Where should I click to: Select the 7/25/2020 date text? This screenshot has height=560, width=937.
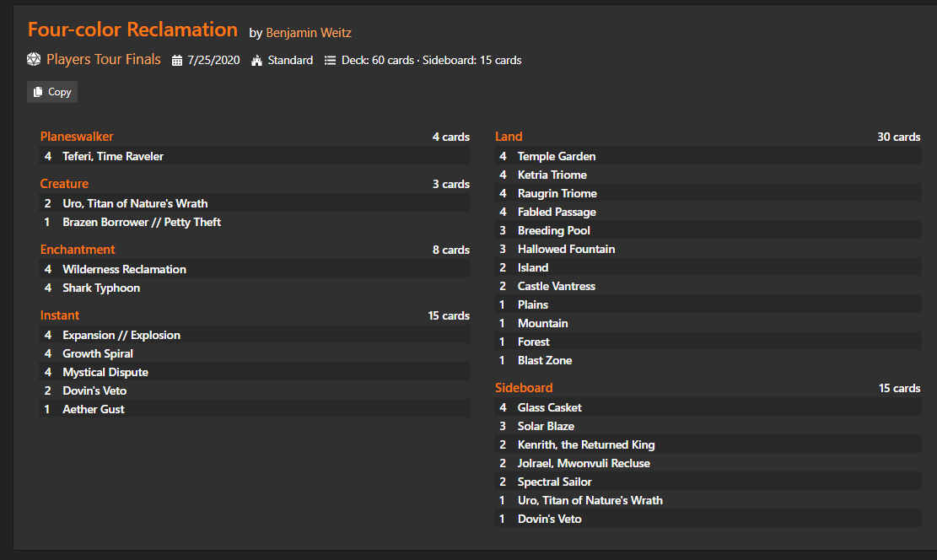click(x=214, y=61)
